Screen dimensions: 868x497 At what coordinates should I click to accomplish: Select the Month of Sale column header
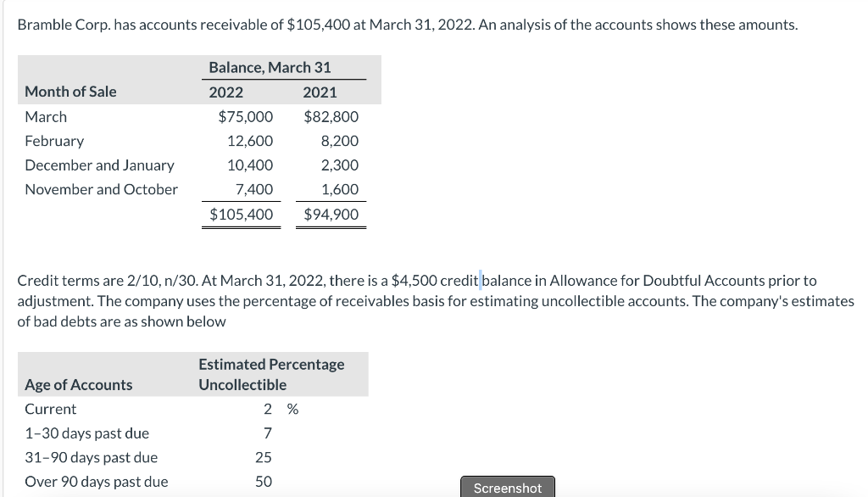(71, 92)
